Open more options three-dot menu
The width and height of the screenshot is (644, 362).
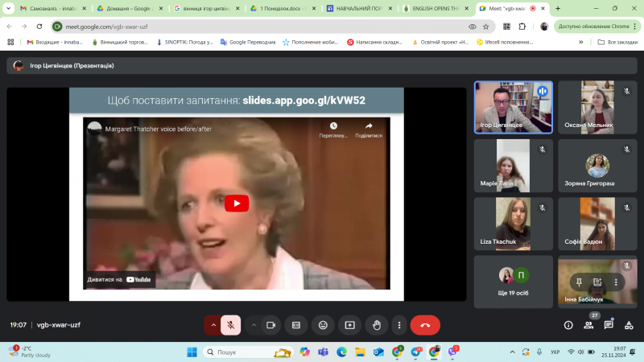click(x=399, y=325)
